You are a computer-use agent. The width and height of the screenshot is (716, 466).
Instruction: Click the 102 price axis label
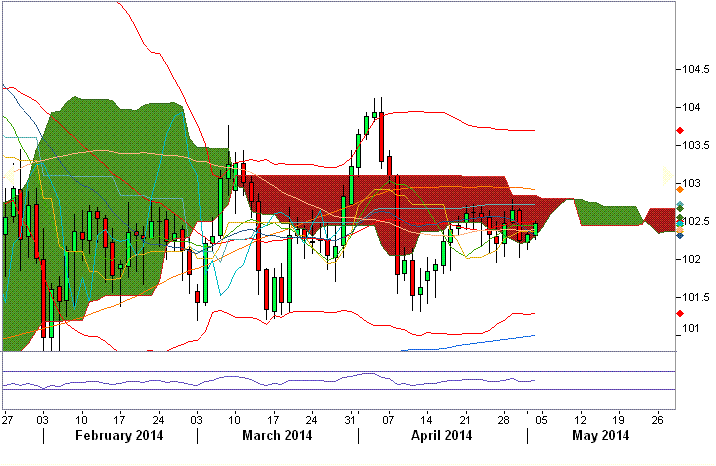pyautogui.click(x=687, y=260)
